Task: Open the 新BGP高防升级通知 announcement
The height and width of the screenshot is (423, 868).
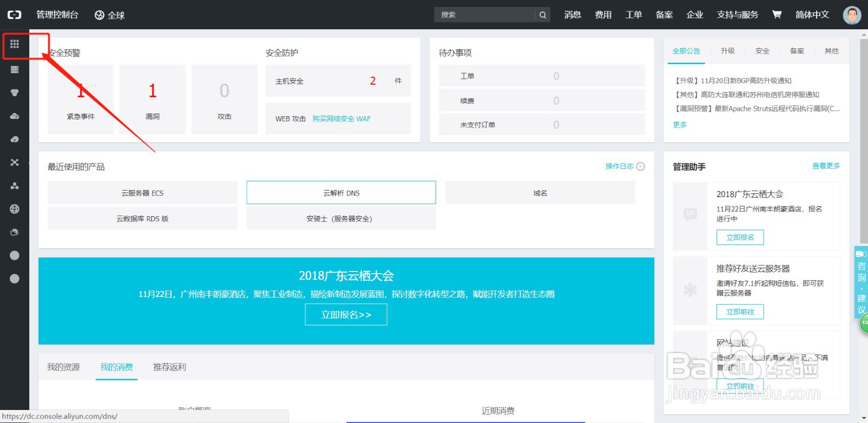Action: (x=732, y=80)
